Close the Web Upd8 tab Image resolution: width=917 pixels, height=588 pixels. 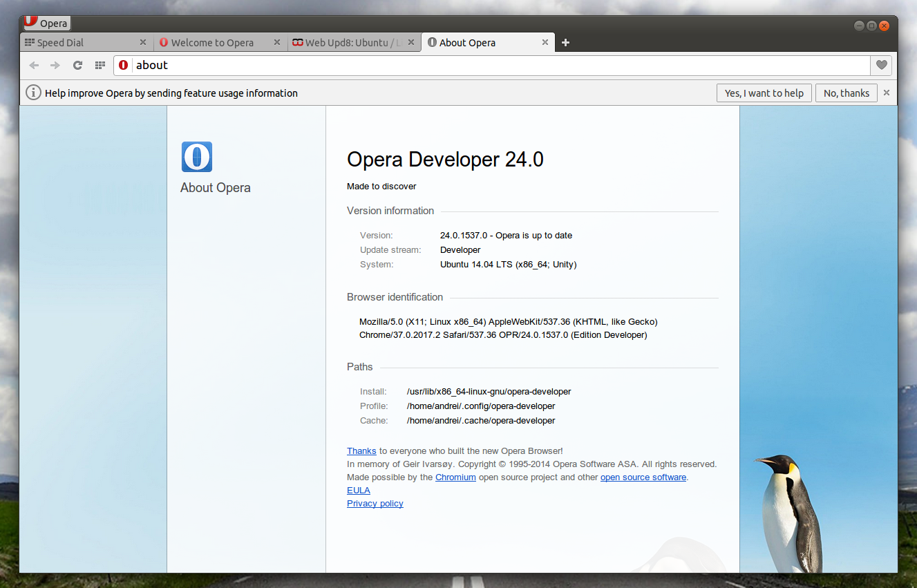(x=410, y=42)
